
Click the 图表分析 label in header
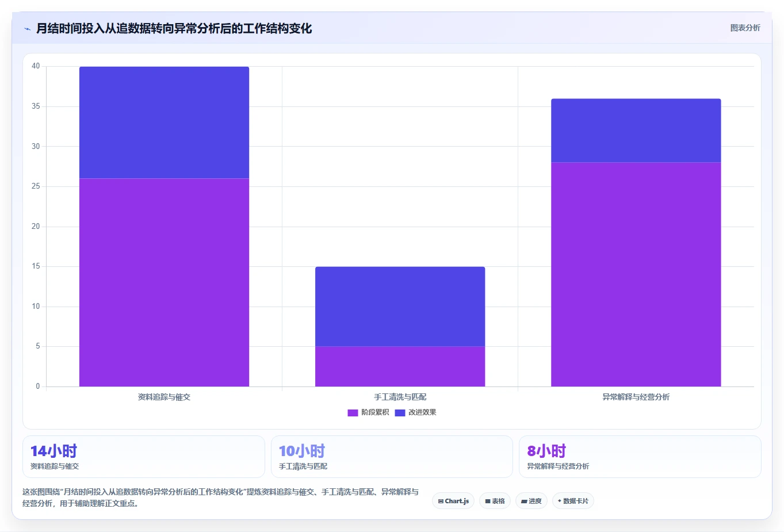pos(745,28)
